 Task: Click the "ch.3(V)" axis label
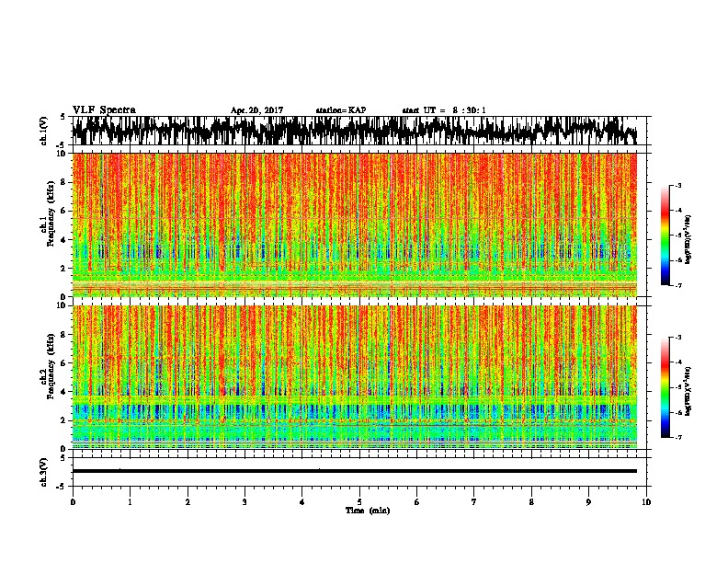point(44,472)
